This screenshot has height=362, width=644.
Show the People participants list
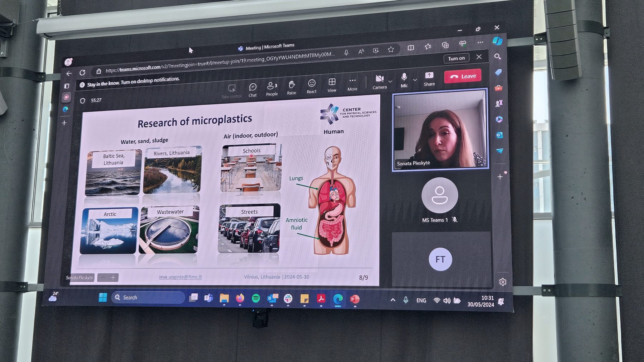point(272,89)
